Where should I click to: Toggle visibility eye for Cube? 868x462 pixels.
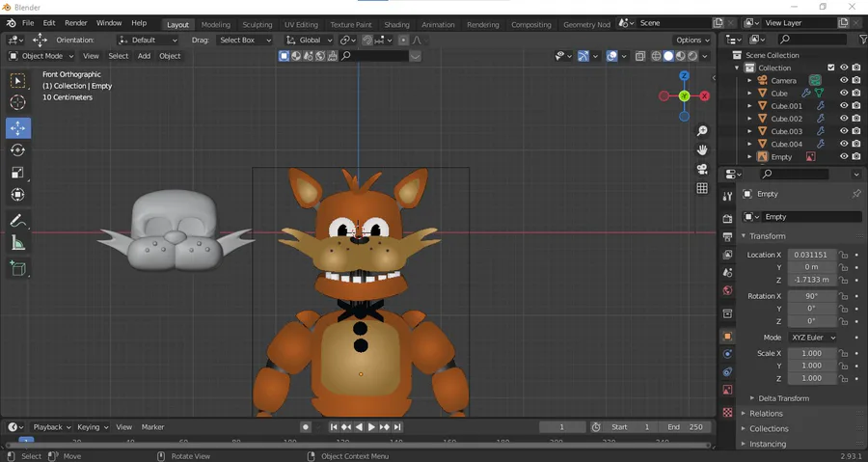click(x=844, y=93)
